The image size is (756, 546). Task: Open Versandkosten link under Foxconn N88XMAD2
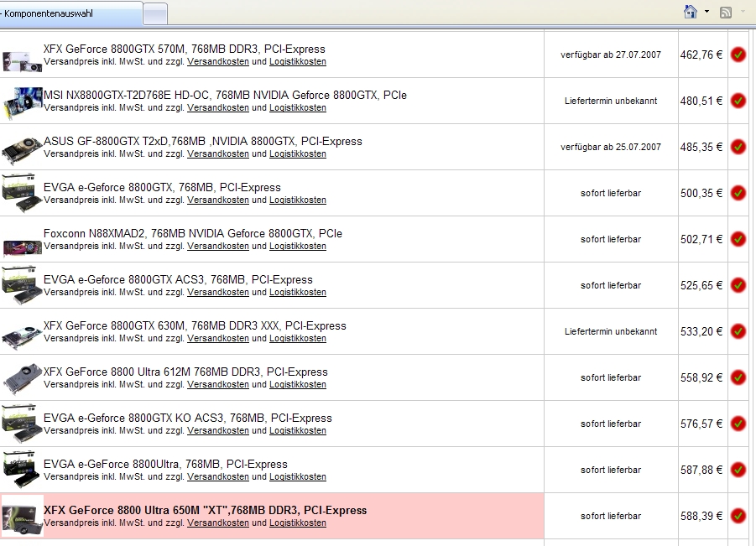[218, 247]
